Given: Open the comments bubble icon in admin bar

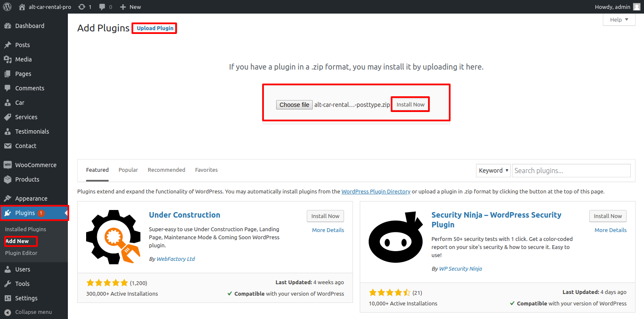Looking at the screenshot, I should (102, 7).
